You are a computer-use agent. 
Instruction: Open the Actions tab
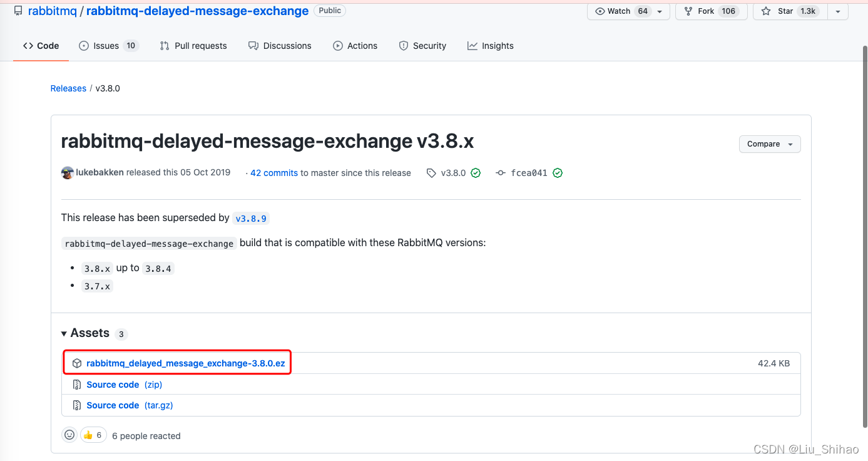coord(355,46)
